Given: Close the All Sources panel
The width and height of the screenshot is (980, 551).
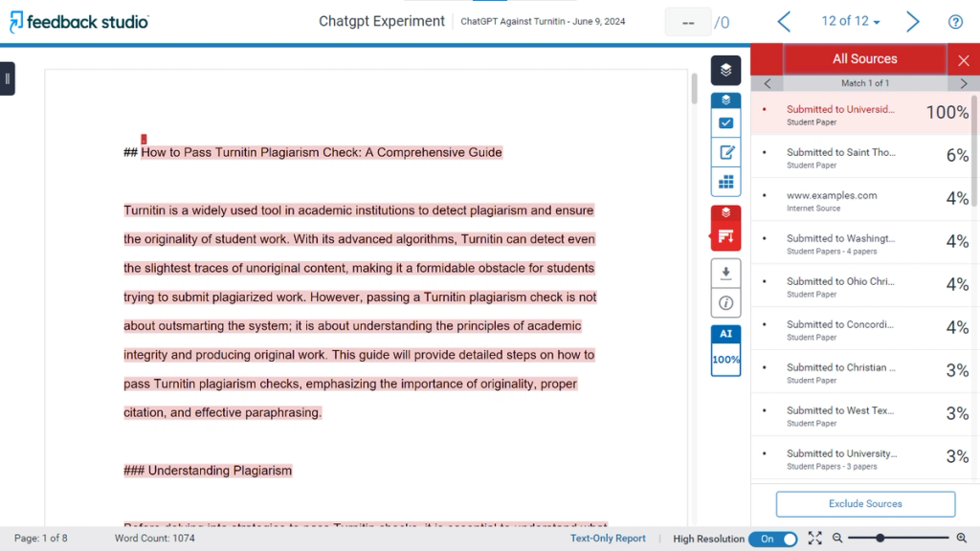Looking at the screenshot, I should pos(964,58).
